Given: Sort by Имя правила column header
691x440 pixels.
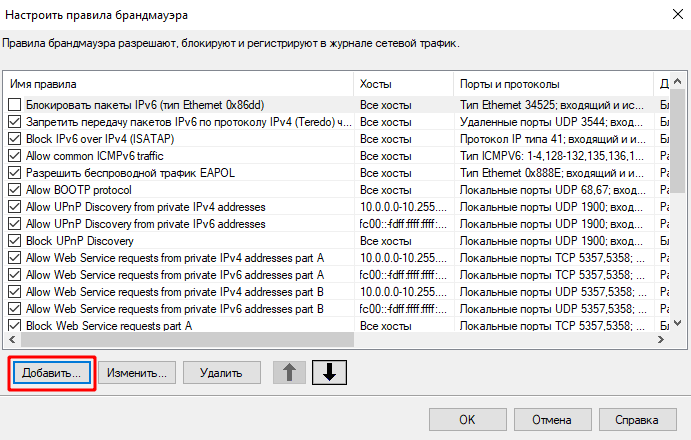Looking at the screenshot, I should [178, 83].
